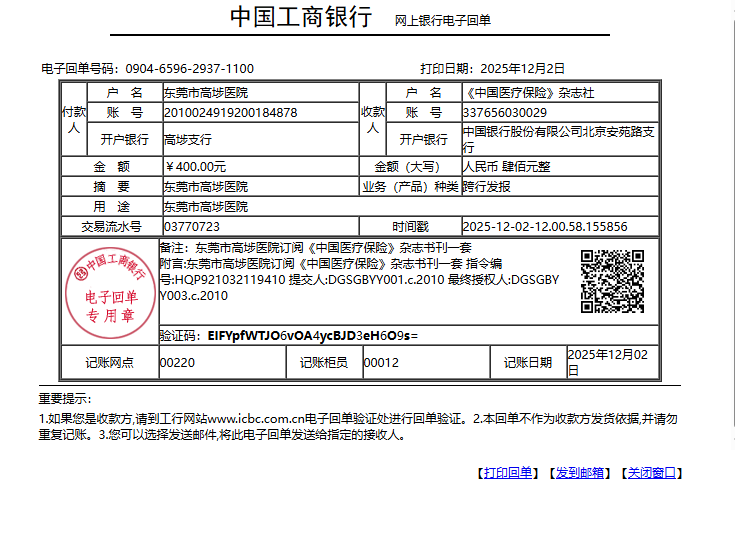
Task: Select the amount ¥400.00元 cell
Action: pyautogui.click(x=196, y=166)
